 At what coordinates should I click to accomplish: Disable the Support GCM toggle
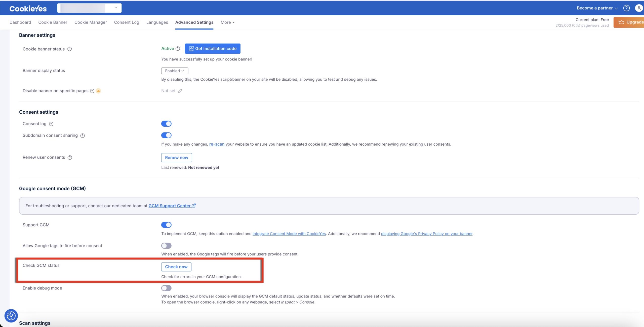tap(166, 225)
